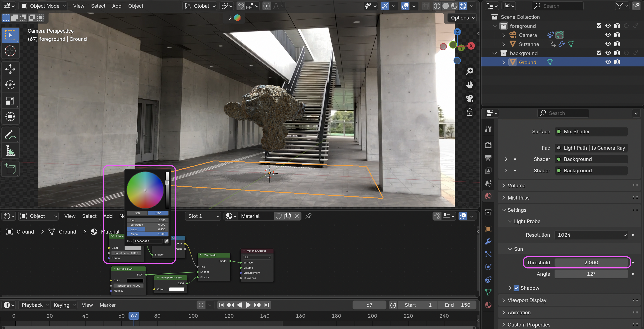Expand the Volume panel
The width and height of the screenshot is (644, 329).
pos(517,185)
